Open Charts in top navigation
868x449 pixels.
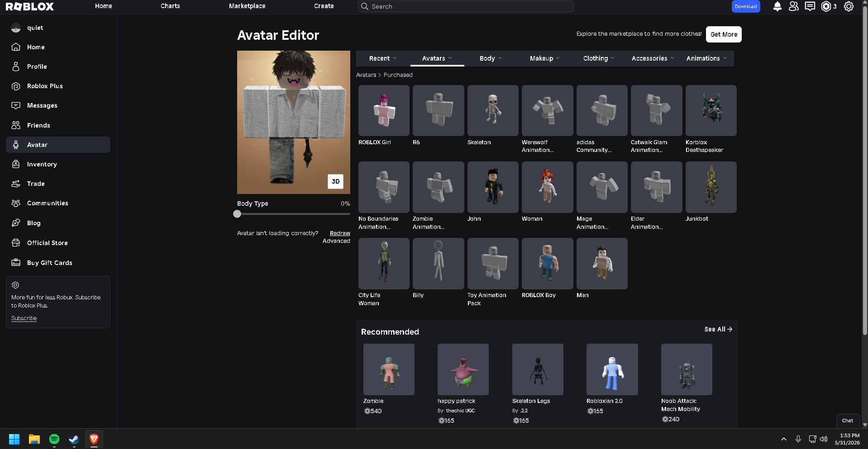(170, 6)
